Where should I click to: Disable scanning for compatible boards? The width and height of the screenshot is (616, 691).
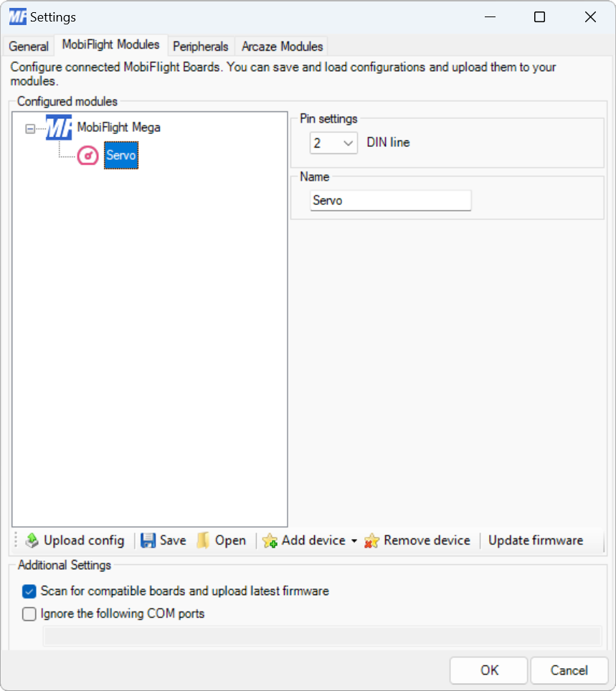point(29,591)
